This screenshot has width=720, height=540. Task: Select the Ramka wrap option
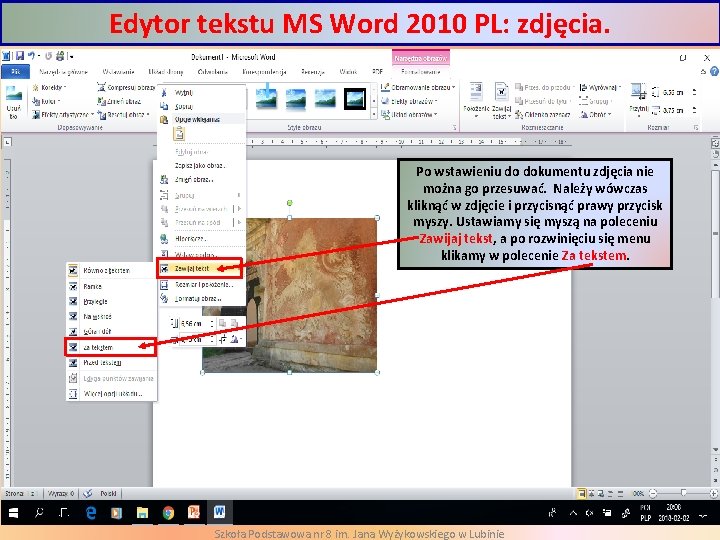click(x=111, y=287)
